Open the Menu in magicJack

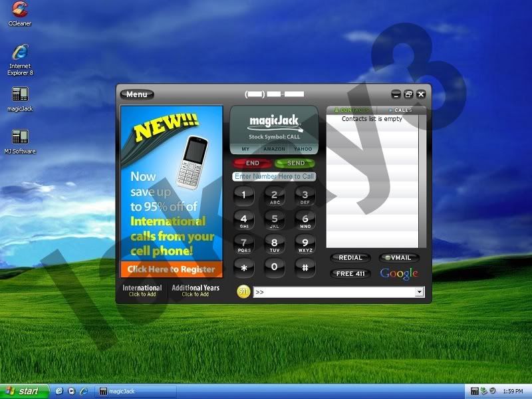136,94
